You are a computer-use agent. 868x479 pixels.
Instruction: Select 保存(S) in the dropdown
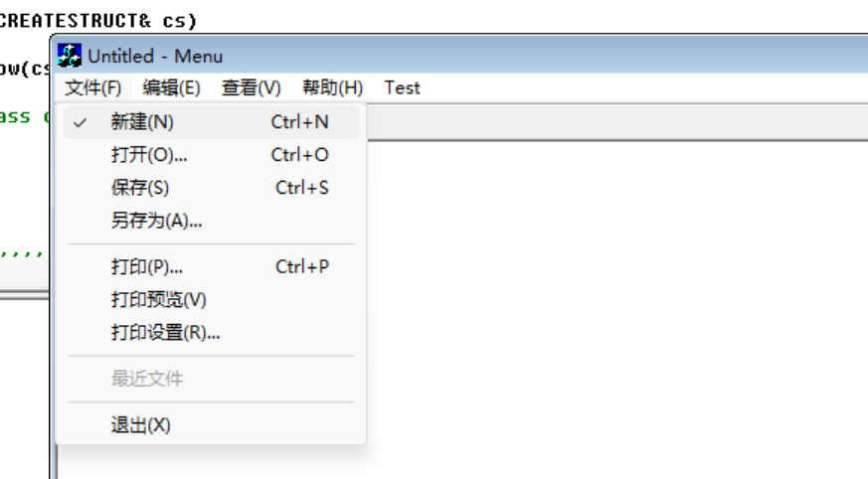211,188
